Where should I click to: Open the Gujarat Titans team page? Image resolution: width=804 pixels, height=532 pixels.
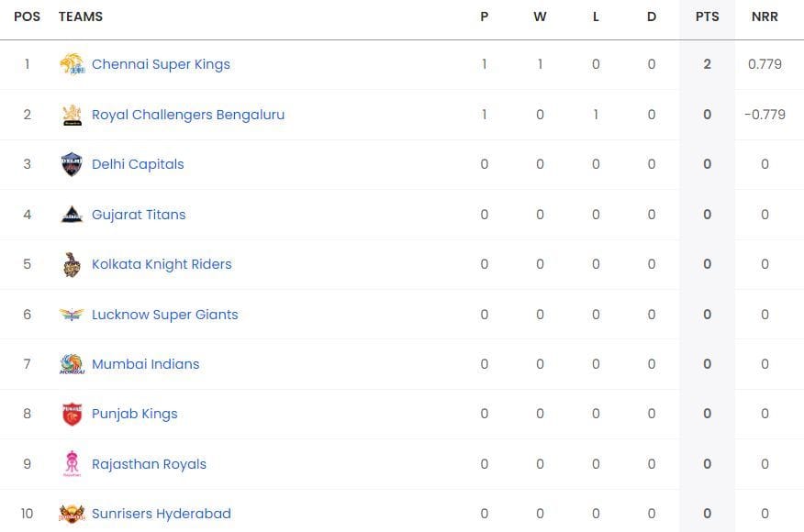click(139, 214)
